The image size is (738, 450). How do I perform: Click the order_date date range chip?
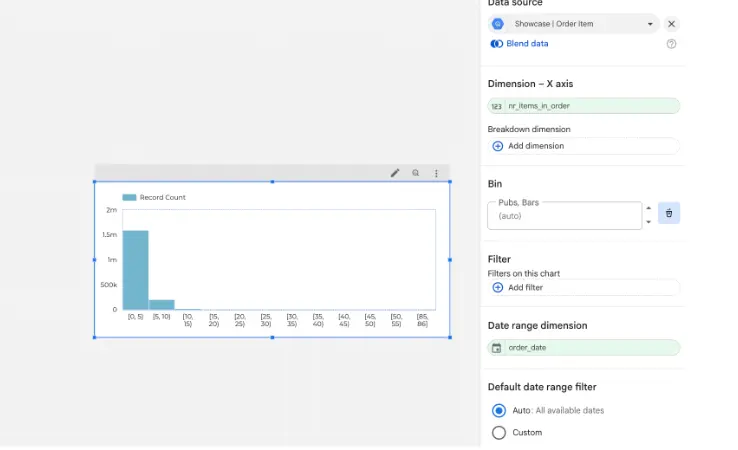[584, 348]
